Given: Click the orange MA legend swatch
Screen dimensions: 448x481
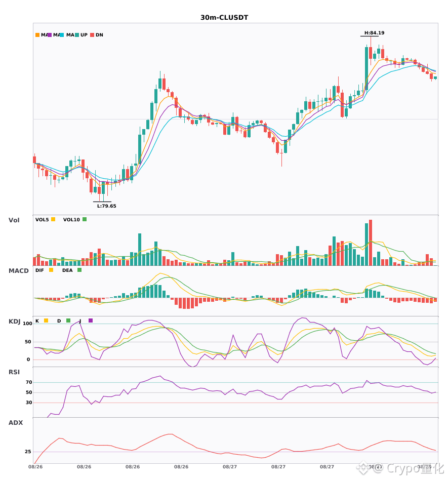Looking at the screenshot, I should pyautogui.click(x=37, y=35).
